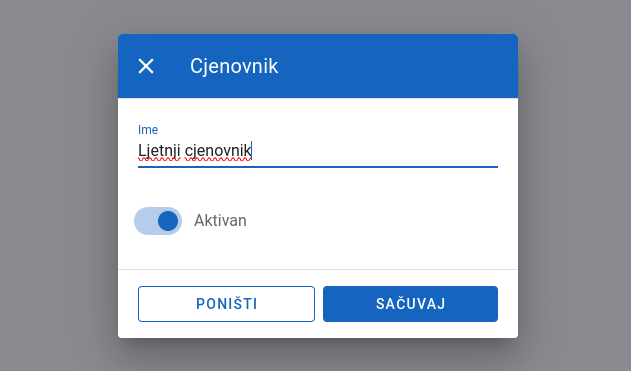Click the dark blue knob of the Aktivan switch
This screenshot has width=631, height=371.
coord(168,221)
